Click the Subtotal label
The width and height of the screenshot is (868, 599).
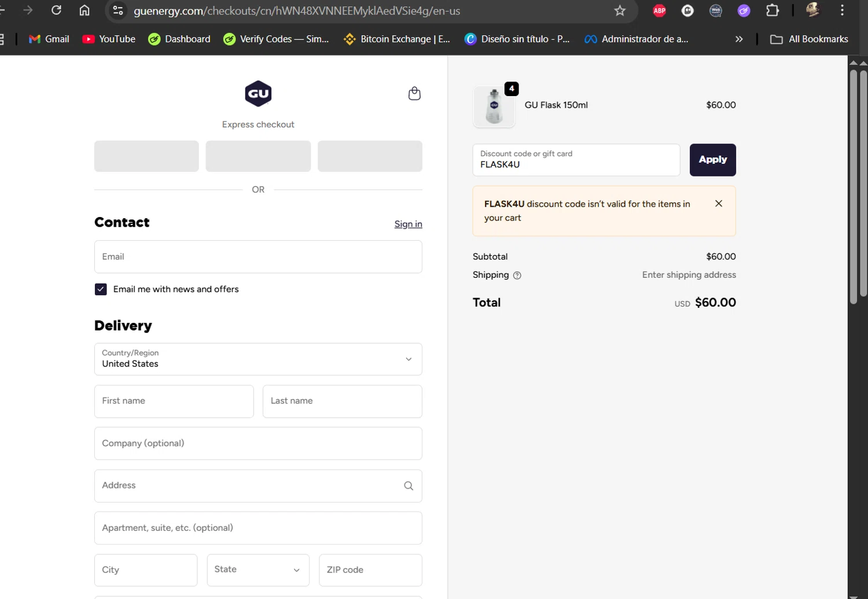pos(490,256)
